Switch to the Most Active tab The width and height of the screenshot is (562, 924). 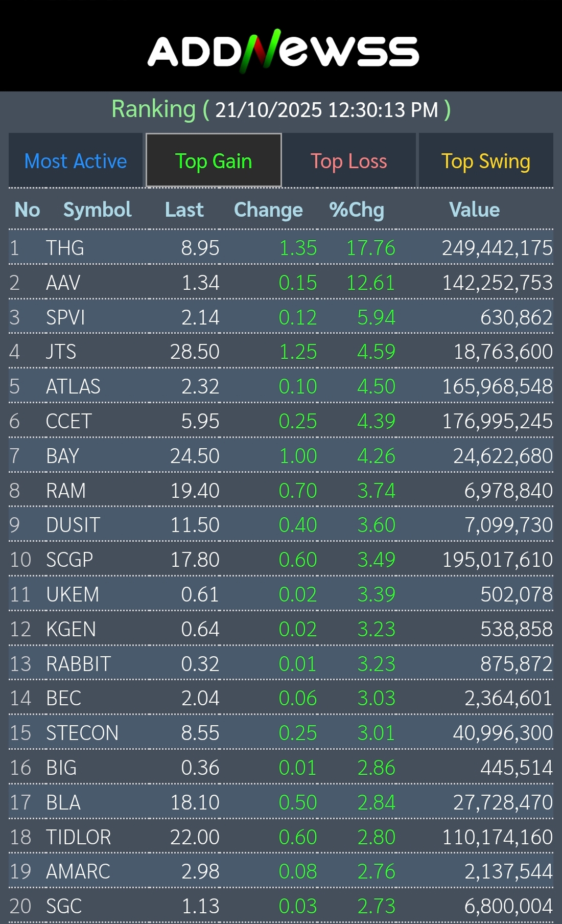[76, 161]
